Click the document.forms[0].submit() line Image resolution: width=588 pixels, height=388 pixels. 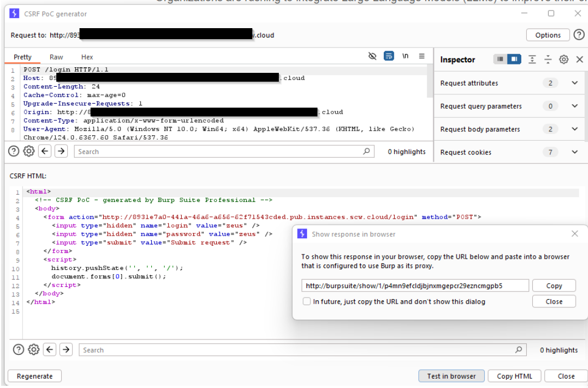[x=109, y=277]
